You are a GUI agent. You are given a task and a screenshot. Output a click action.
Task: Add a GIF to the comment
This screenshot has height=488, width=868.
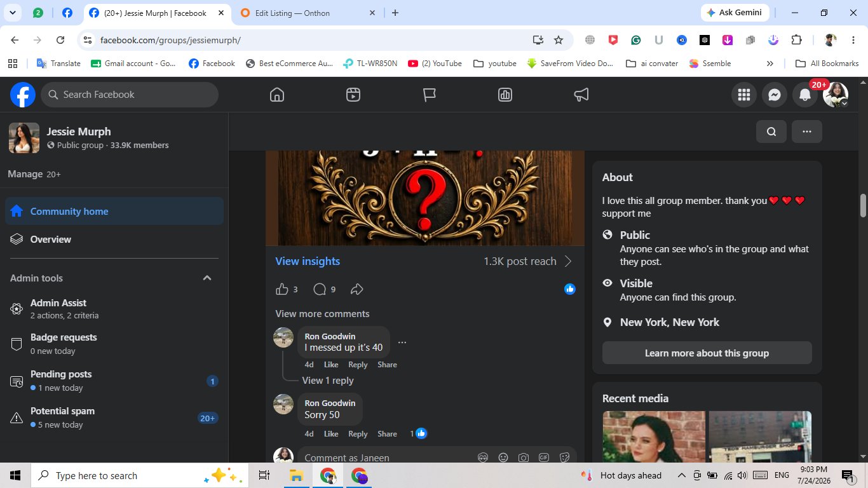click(544, 457)
